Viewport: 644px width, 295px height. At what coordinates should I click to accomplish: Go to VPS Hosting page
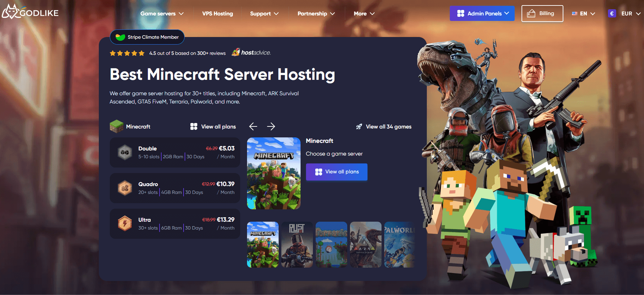[218, 14]
